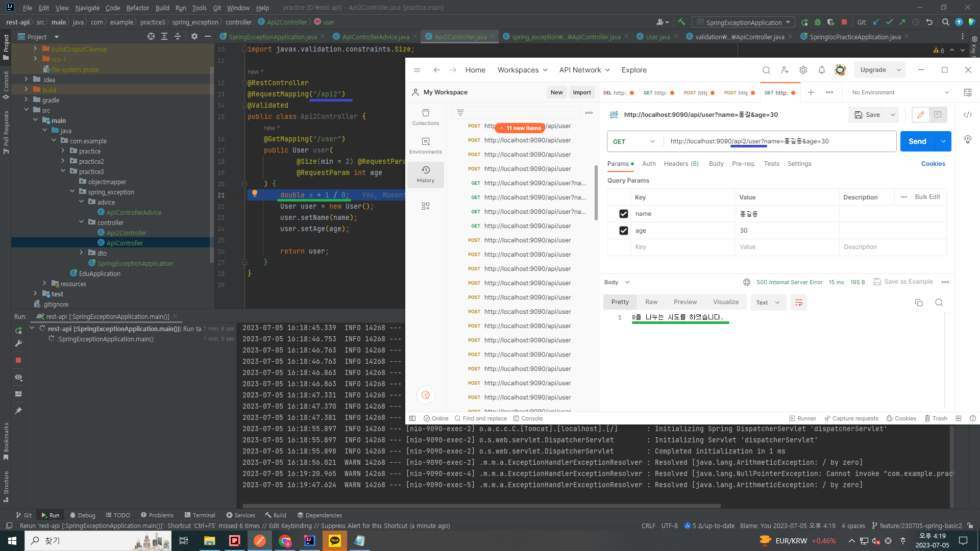Screen dimensions: 980x551
Task: Open KakaoTalk from the taskbar
Action: pos(334,540)
